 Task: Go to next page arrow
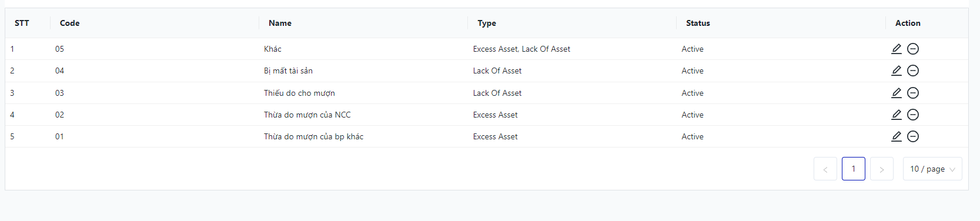[x=882, y=169]
